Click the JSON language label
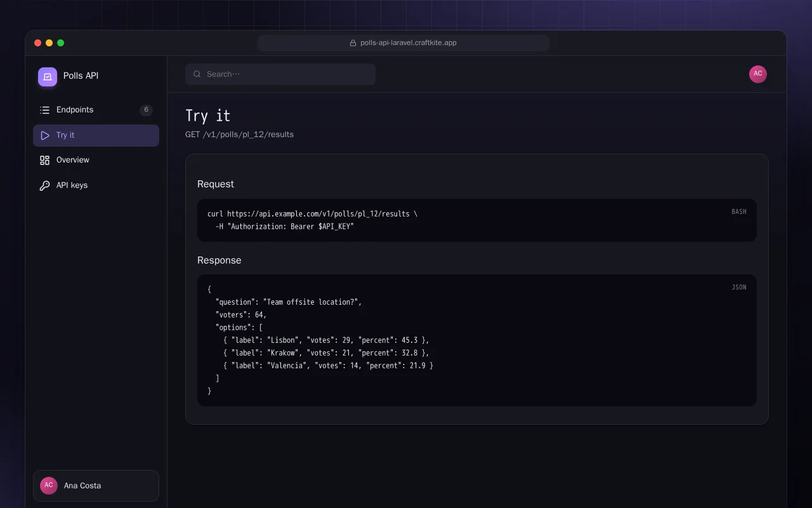The height and width of the screenshot is (508, 812). pos(739,287)
